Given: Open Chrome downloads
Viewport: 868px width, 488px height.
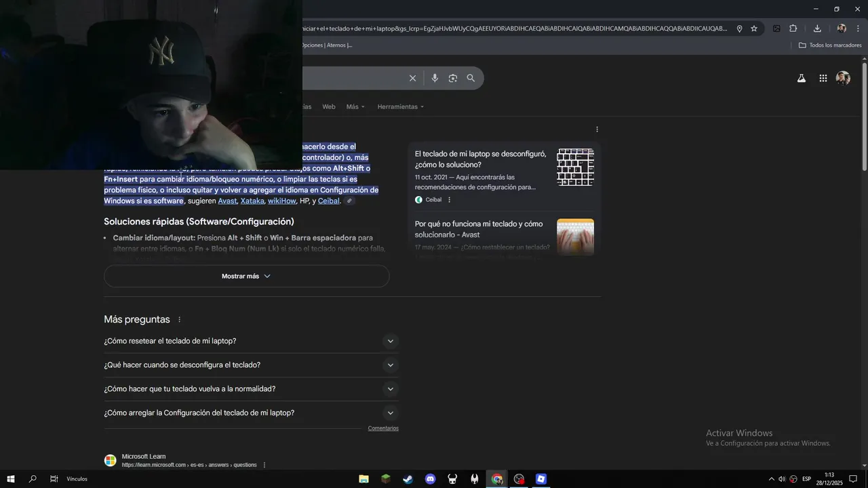Looking at the screenshot, I should pos(817,28).
